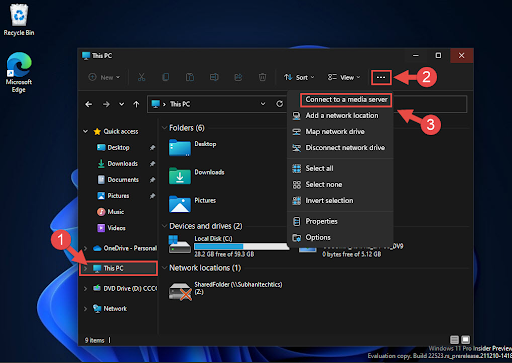Image resolution: width=512 pixels, height=363 pixels.
Task: Open Options from the menu
Action: point(340,237)
